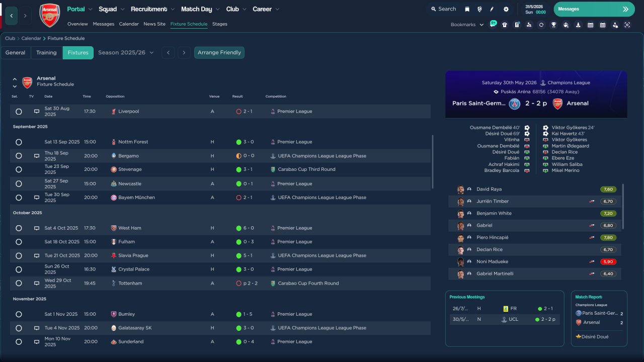Viewport: 644px width, 362px height.
Task: Open the Season 2025/26 dropdown
Action: (x=126, y=53)
